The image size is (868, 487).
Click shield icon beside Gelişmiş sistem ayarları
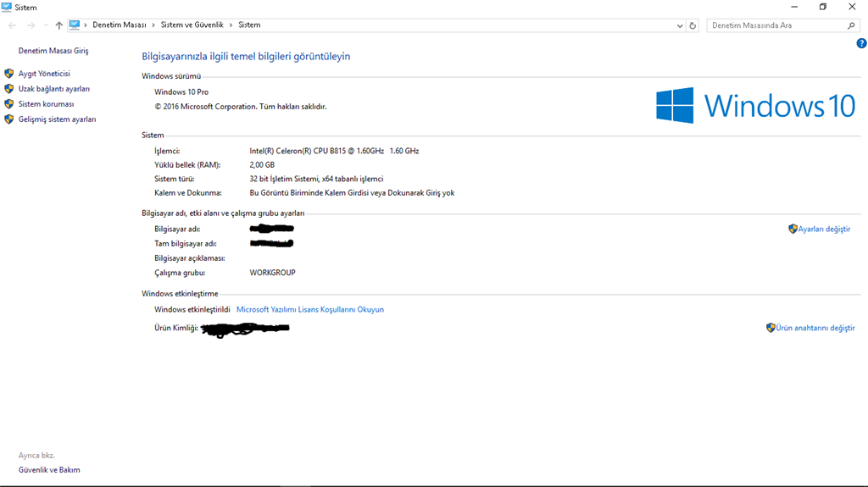click(8, 119)
